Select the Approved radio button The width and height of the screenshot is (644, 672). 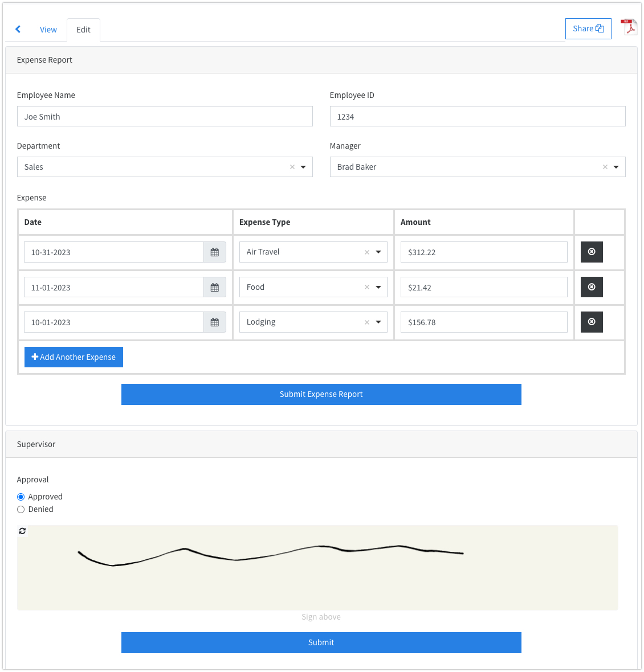21,497
